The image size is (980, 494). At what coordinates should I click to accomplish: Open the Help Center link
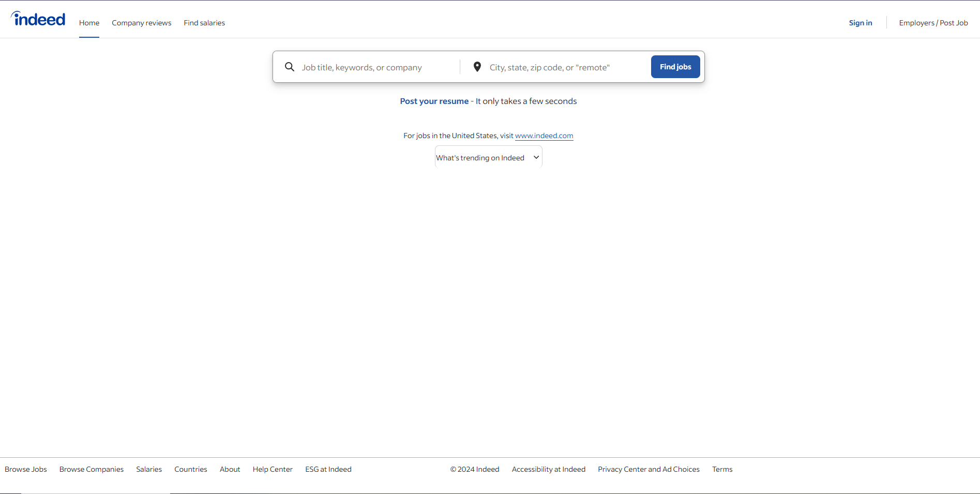pyautogui.click(x=273, y=469)
